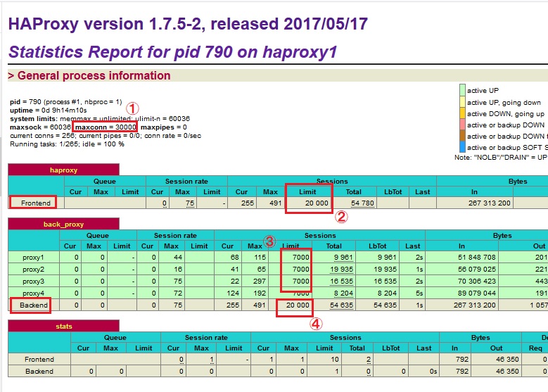The height and width of the screenshot is (392, 548).
Task: Click 'Queue' group header in stats table
Action: coord(115,337)
